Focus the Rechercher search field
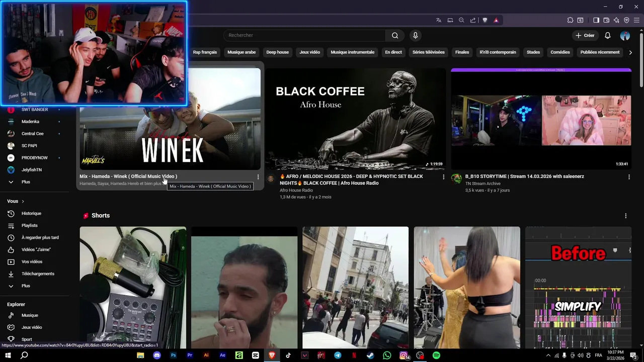The width and height of the screenshot is (644, 362). tap(304, 35)
